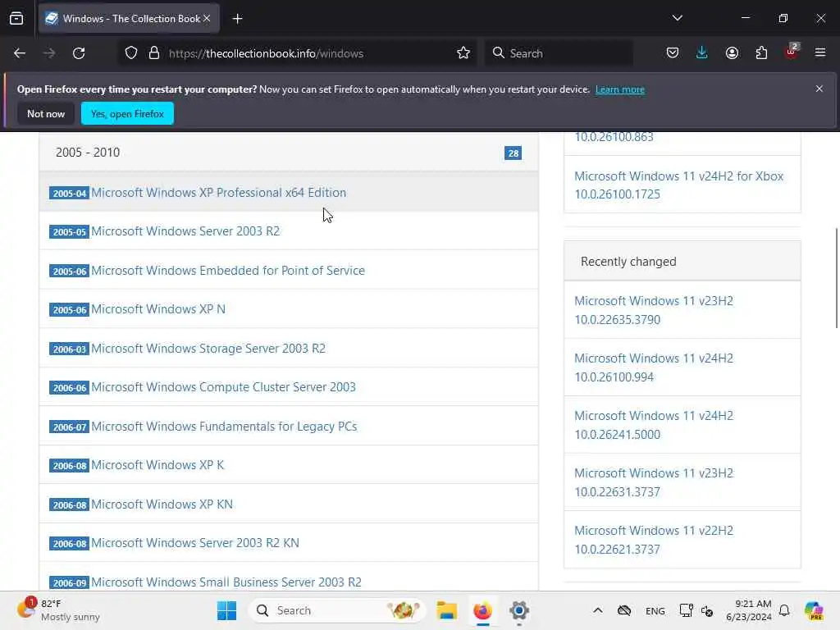Open Windows 11 v24H2 10.0.26100.994
Viewport: 840px width, 630px height.
654,367
